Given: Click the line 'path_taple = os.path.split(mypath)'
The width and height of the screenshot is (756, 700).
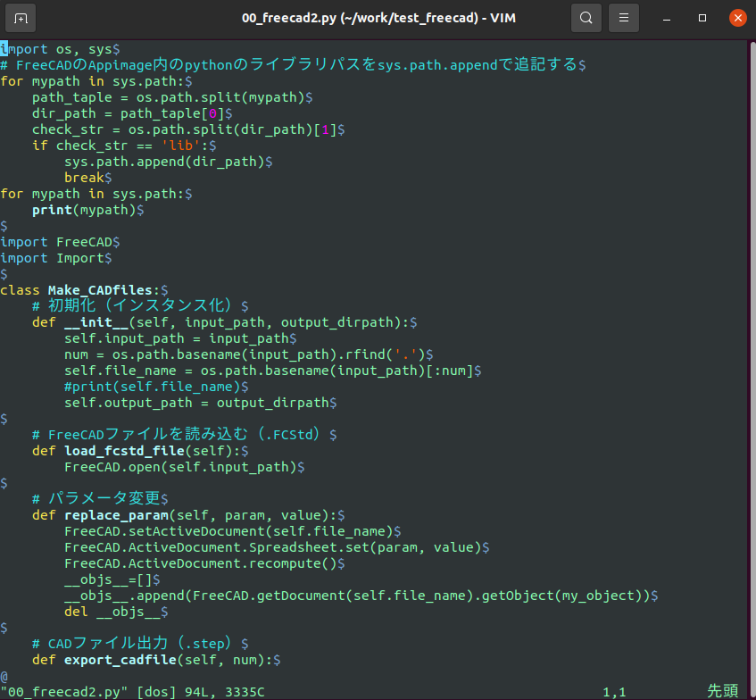Looking at the screenshot, I should click(x=172, y=97).
